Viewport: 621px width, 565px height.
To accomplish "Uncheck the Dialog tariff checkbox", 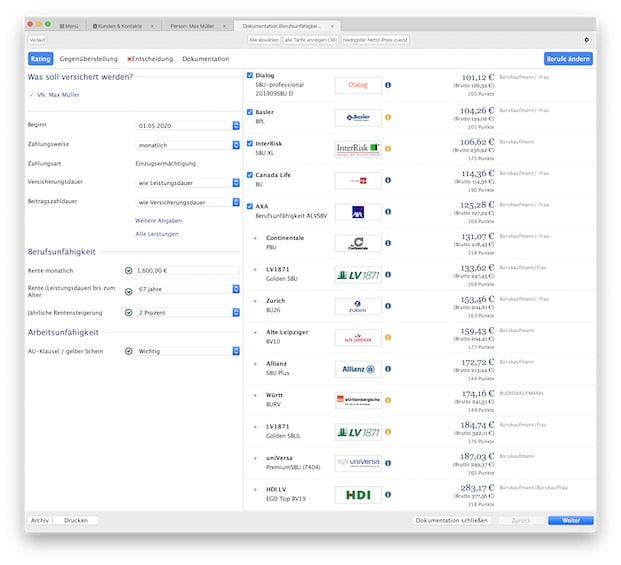I will point(249,75).
